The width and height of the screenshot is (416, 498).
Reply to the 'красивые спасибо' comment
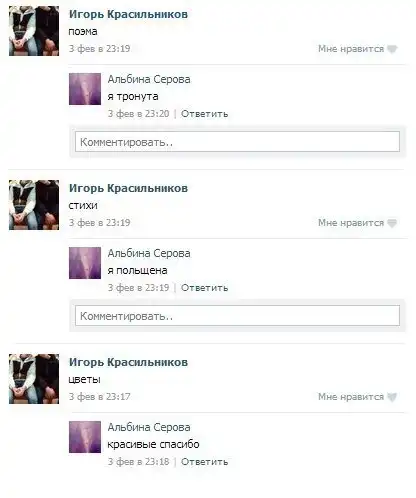(x=205, y=462)
